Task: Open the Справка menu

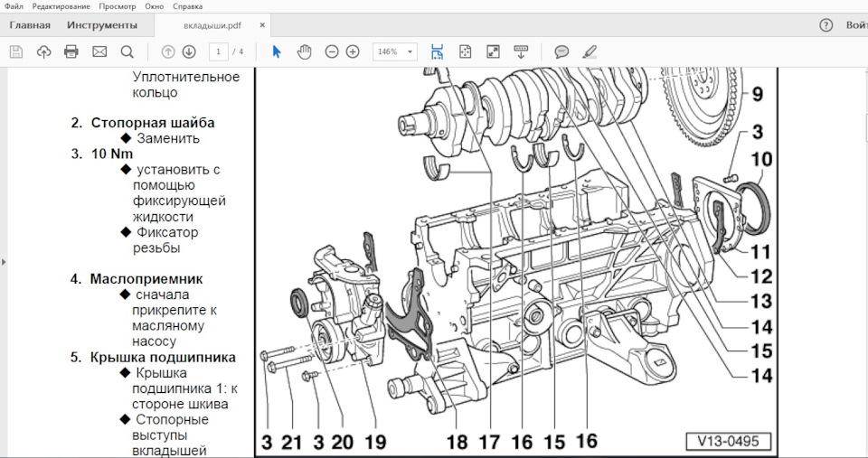Action: click(188, 6)
